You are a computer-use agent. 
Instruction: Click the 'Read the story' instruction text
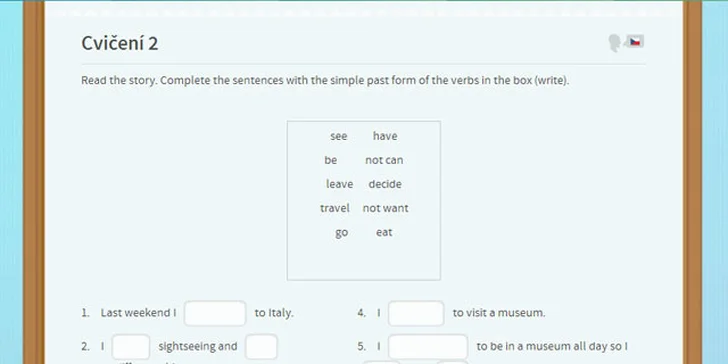click(325, 80)
